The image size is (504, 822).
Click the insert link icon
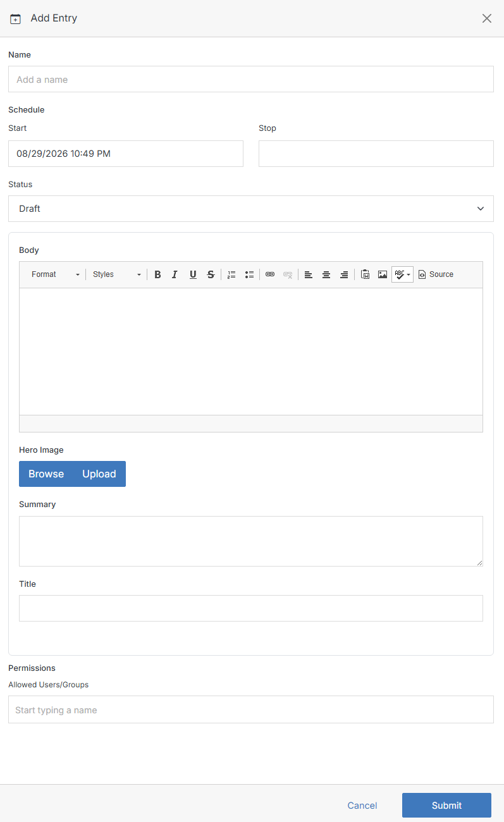pyautogui.click(x=270, y=274)
